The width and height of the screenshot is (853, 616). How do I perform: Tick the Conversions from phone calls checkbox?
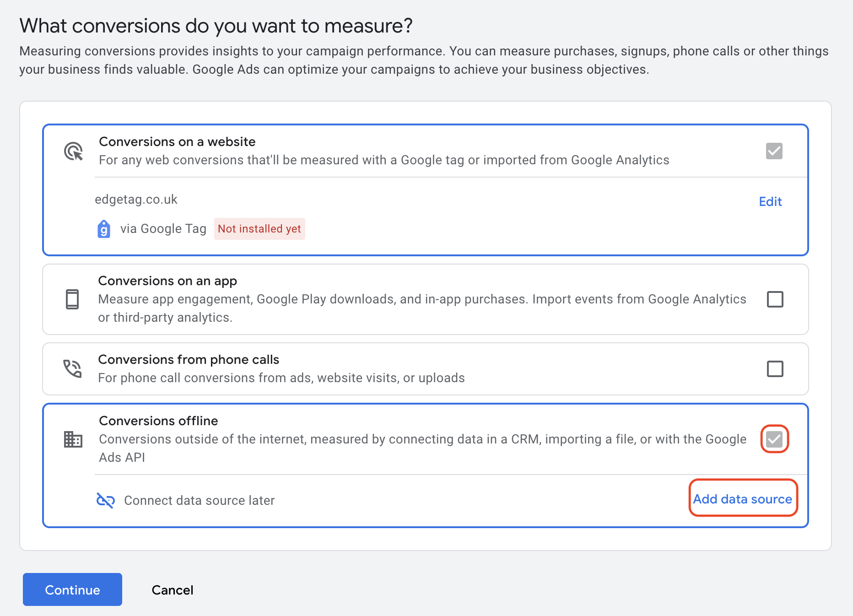pyautogui.click(x=775, y=368)
